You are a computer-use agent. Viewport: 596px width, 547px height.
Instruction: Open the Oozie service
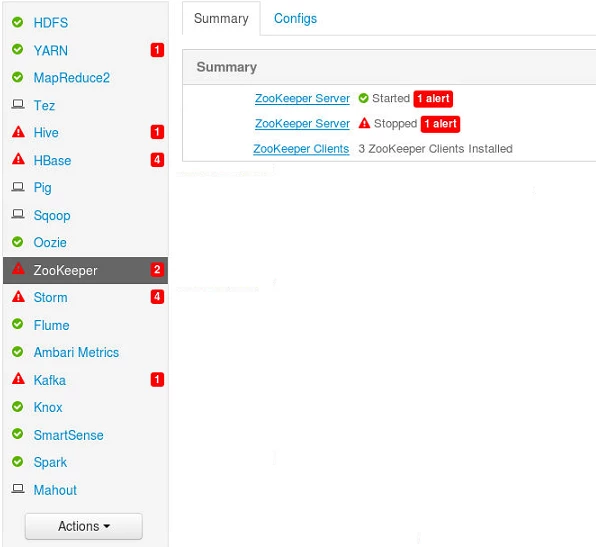50,243
